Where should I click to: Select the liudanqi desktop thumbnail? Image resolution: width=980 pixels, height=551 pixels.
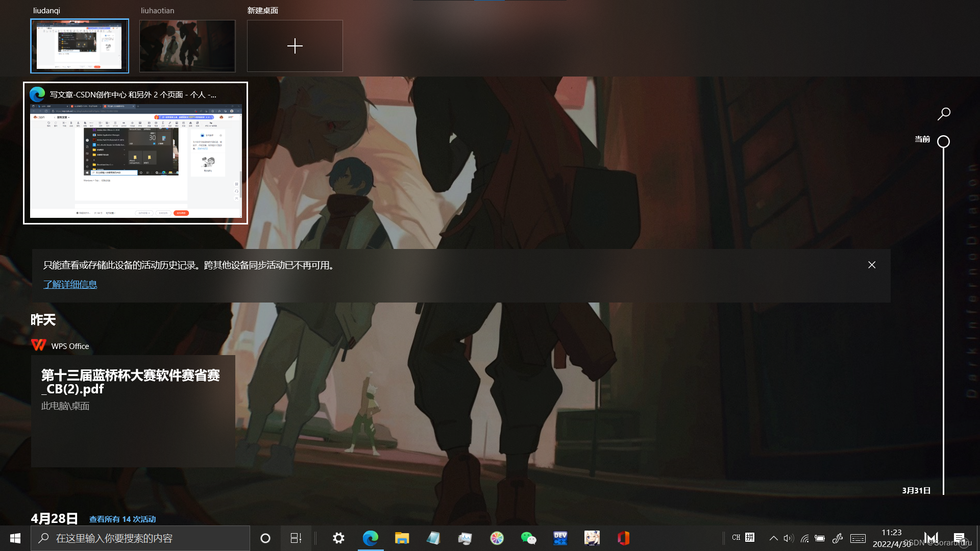click(x=80, y=46)
